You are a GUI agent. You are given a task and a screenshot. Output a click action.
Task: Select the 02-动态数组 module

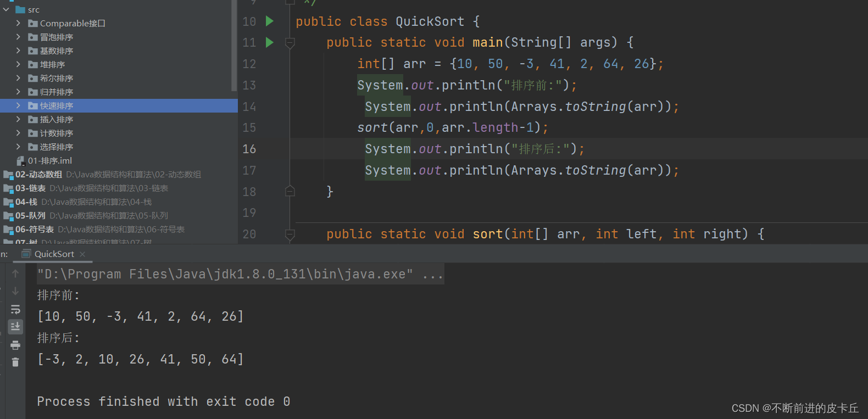click(38, 174)
